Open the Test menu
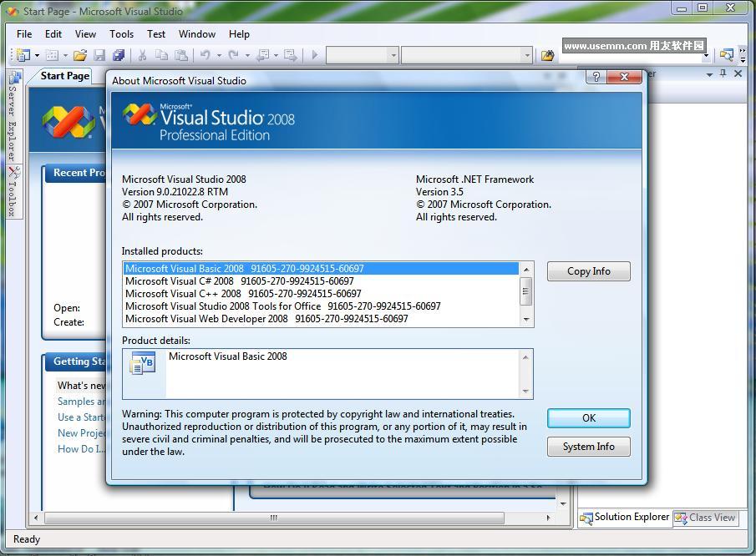Viewport: 756px width, 556px height. 156,34
